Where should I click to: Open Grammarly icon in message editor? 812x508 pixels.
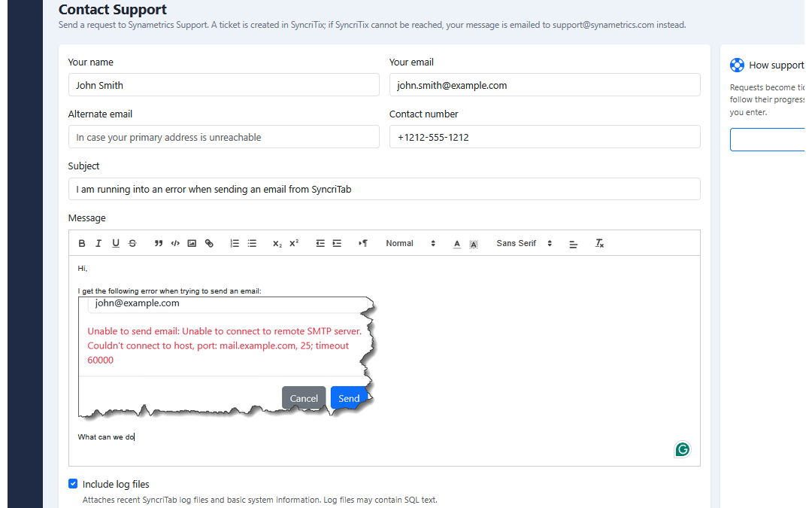point(683,449)
